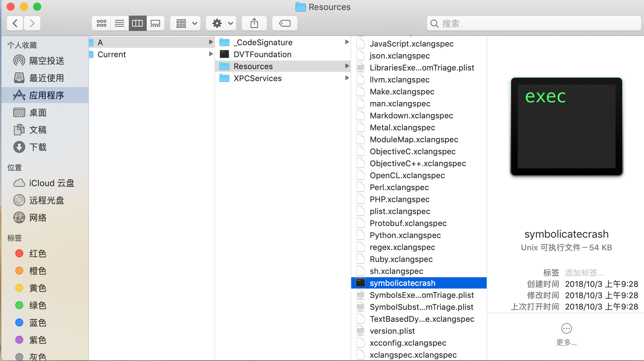Screen dimensions: 644x361
Task: Open 下载 in the sidebar
Action: click(45, 147)
